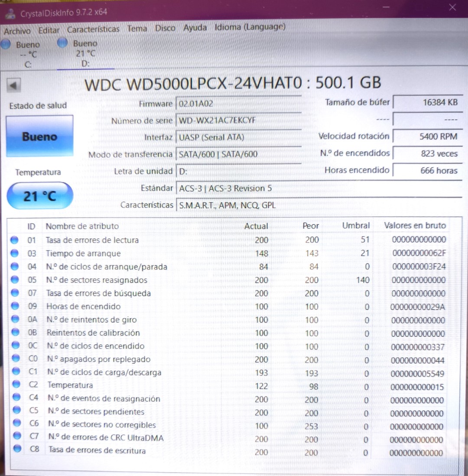Click the status dot for C2 Temperatura row
The height and width of the screenshot is (476, 468).
pos(16,385)
